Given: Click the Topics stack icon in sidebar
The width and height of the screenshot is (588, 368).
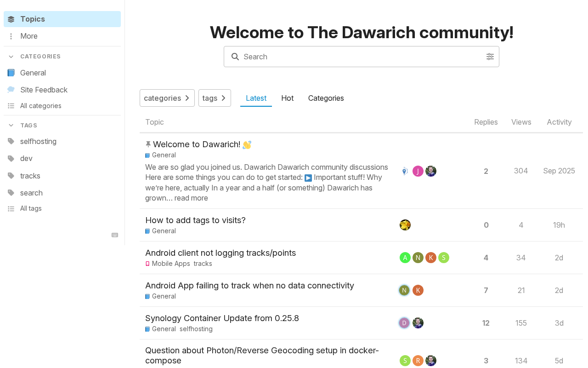Looking at the screenshot, I should 11,19.
